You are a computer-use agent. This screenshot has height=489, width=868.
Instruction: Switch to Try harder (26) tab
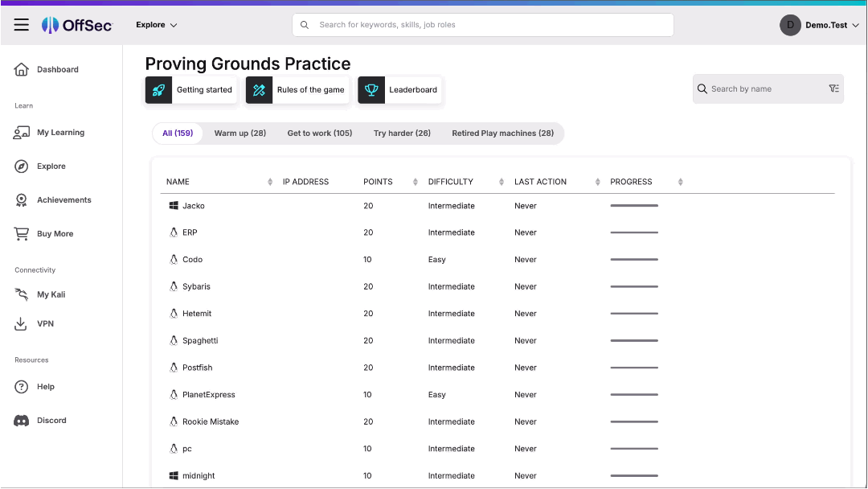pos(402,134)
